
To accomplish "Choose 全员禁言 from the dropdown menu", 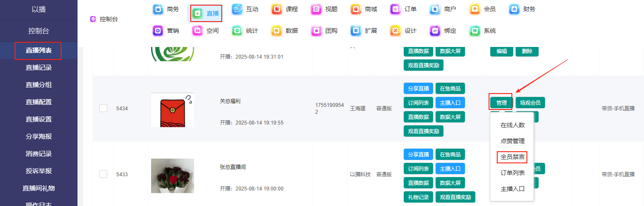I will pos(512,157).
